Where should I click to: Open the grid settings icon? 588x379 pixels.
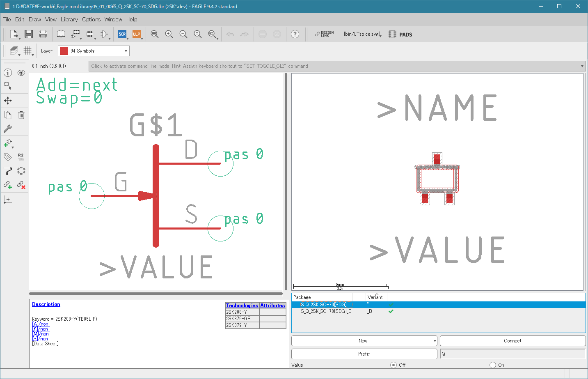27,51
